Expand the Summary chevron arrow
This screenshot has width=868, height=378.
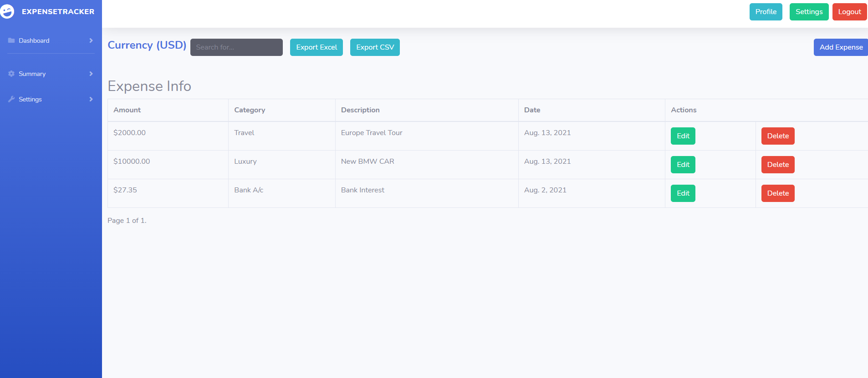pyautogui.click(x=91, y=74)
